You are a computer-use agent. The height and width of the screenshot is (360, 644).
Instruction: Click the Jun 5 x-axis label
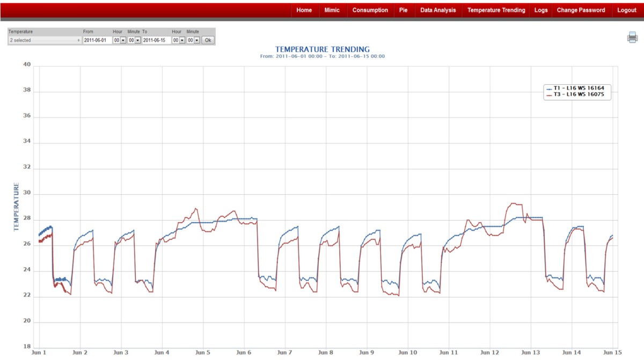pos(203,353)
